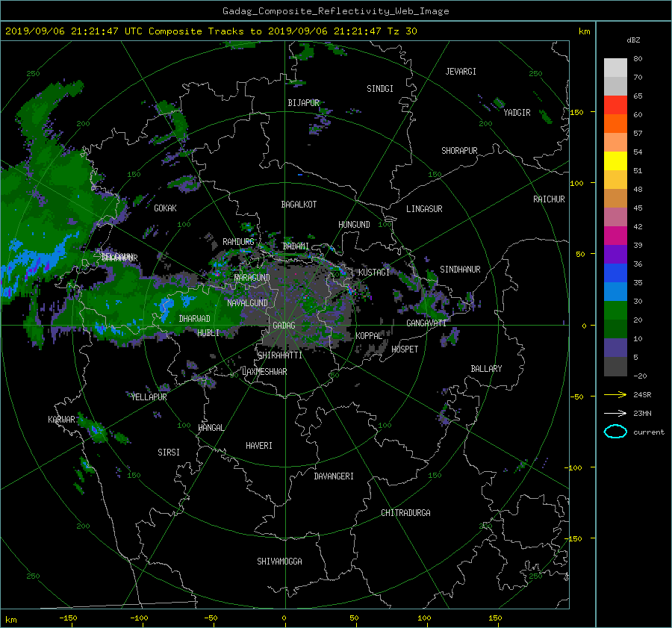Click the yellow 24SR arrow legend icon

(x=615, y=395)
